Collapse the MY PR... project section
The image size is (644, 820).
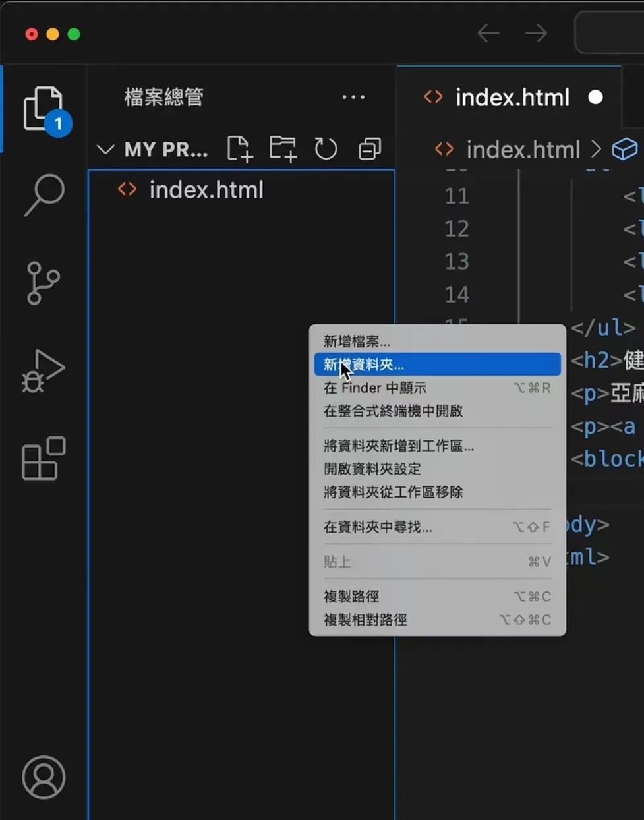point(105,150)
